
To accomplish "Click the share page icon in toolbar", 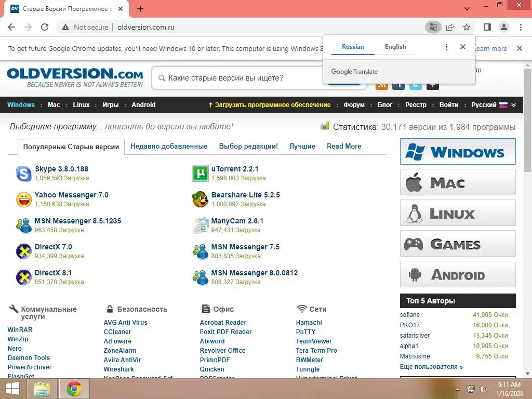I will coord(450,27).
